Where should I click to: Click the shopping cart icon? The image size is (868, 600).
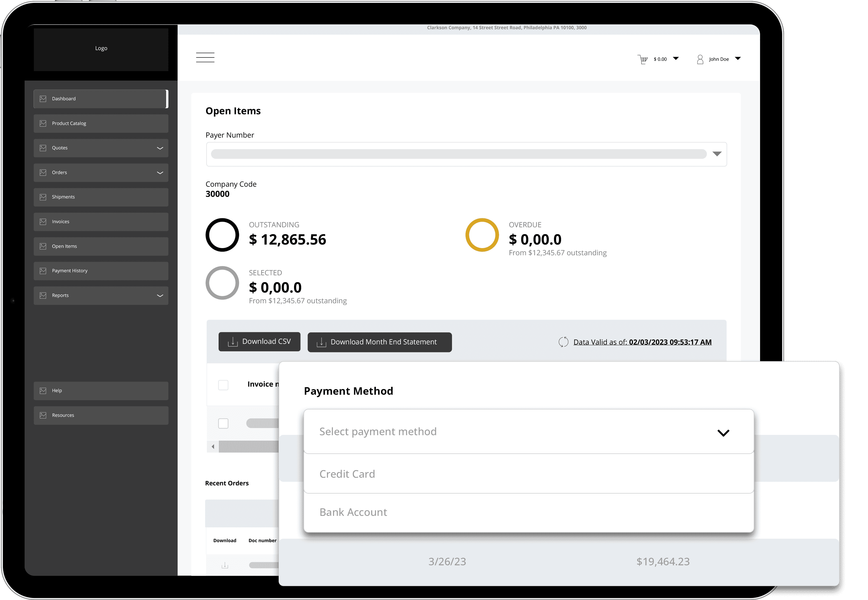[642, 59]
